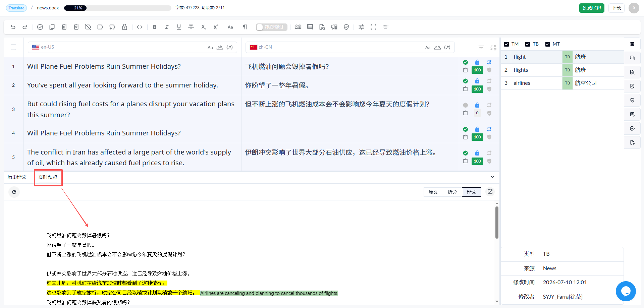The width and height of the screenshot is (644, 308).
Task: Click the confirm segment checkmark icon
Action: tap(40, 27)
